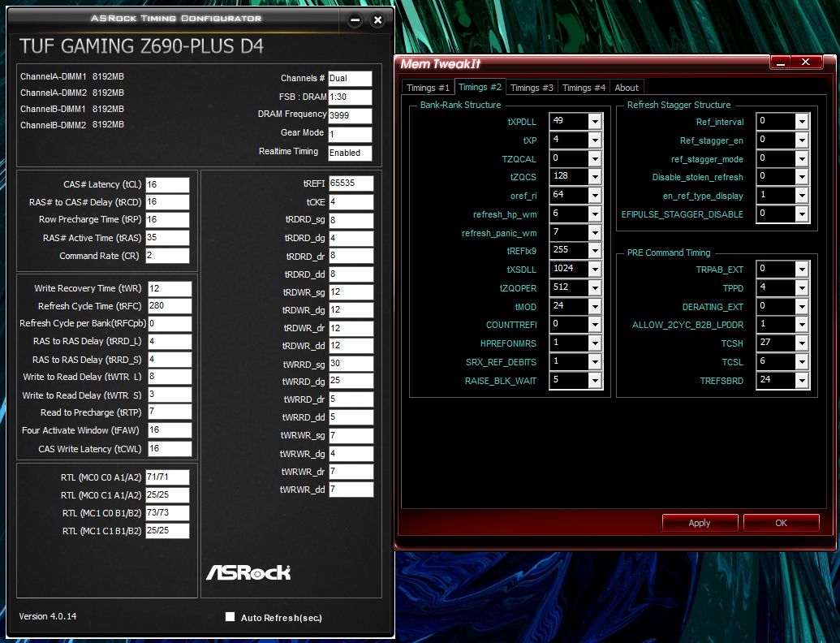Image resolution: width=840 pixels, height=643 pixels.
Task: Select the Timings #2 tab
Action: [480, 87]
